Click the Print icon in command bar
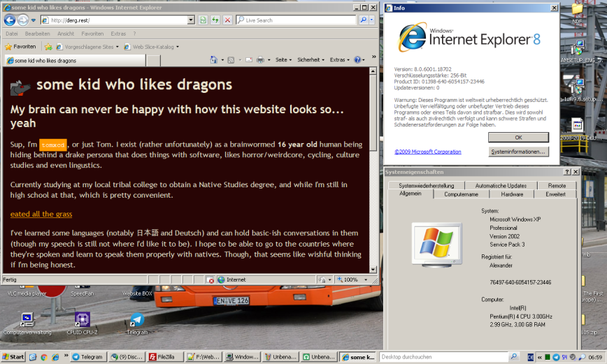607x364 pixels. point(259,60)
